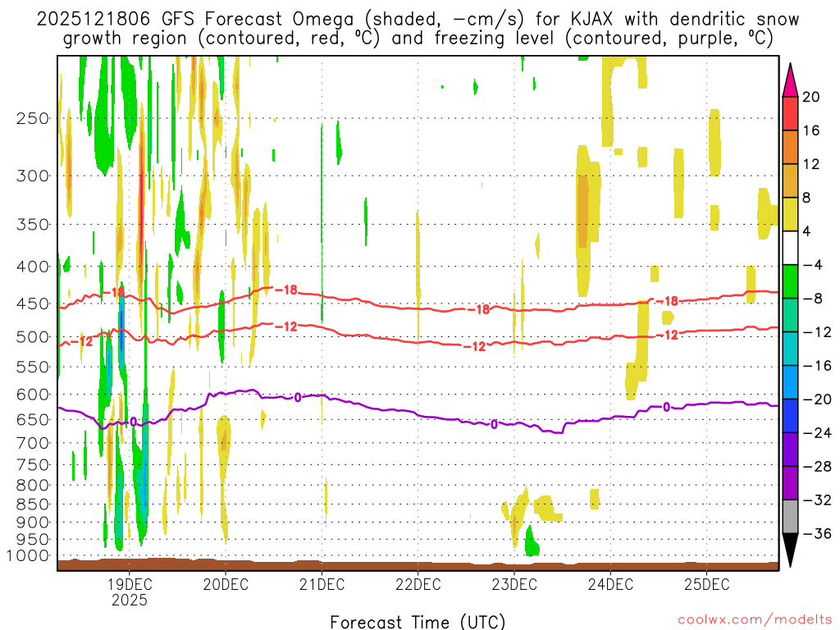Click the pink arrow atop the colorbar

791,80
